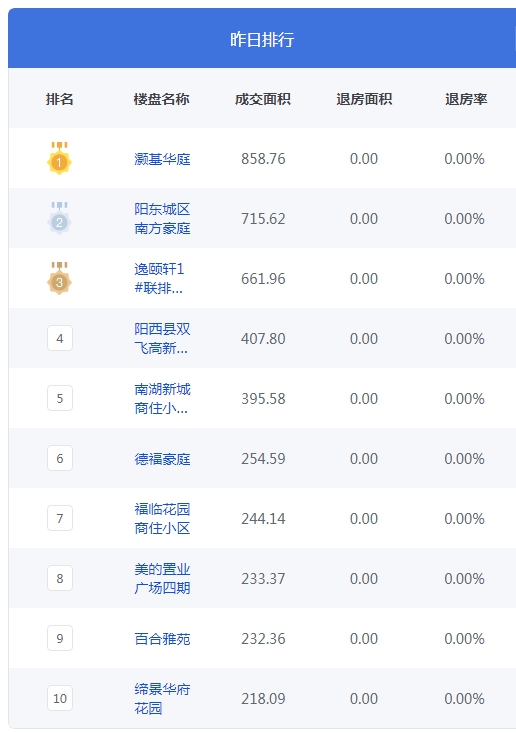Select the rank 5 badge
The height and width of the screenshot is (733, 516).
(x=60, y=398)
